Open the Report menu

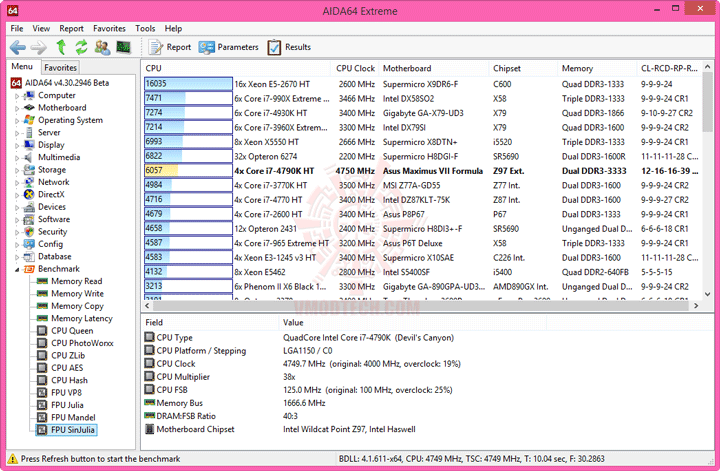(x=71, y=28)
